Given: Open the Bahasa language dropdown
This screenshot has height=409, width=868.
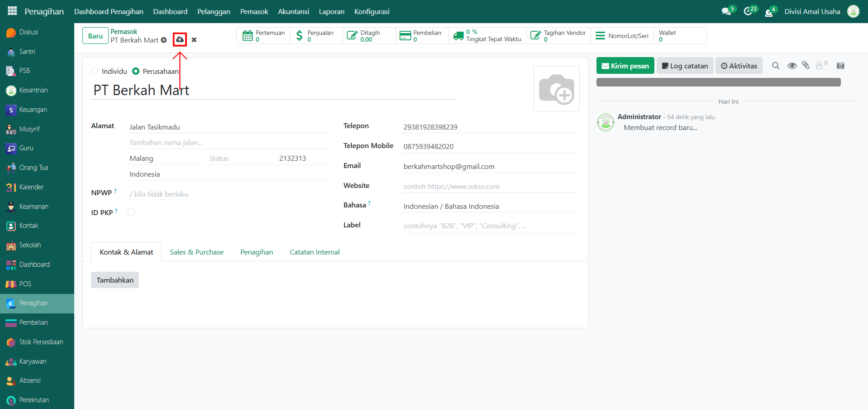Looking at the screenshot, I should click(x=490, y=207).
